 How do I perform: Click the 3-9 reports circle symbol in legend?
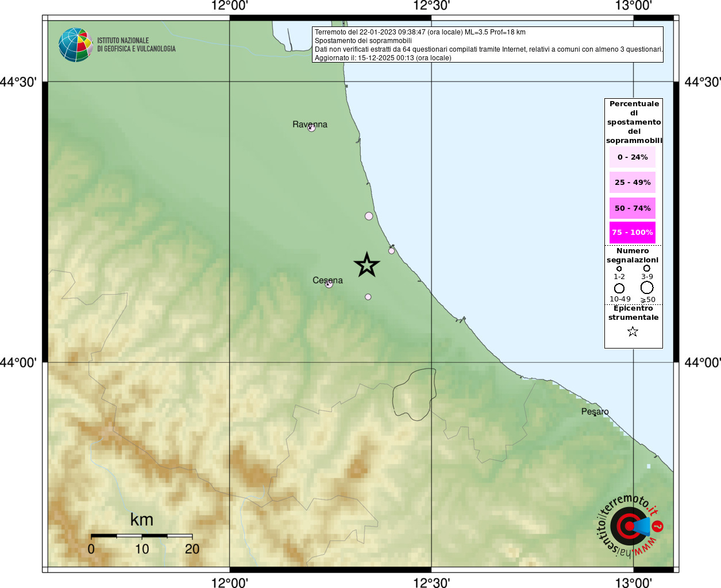coord(647,268)
